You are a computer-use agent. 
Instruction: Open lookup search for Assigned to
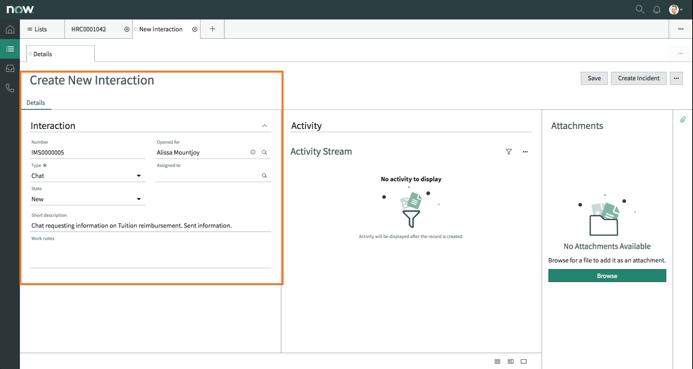click(x=264, y=176)
